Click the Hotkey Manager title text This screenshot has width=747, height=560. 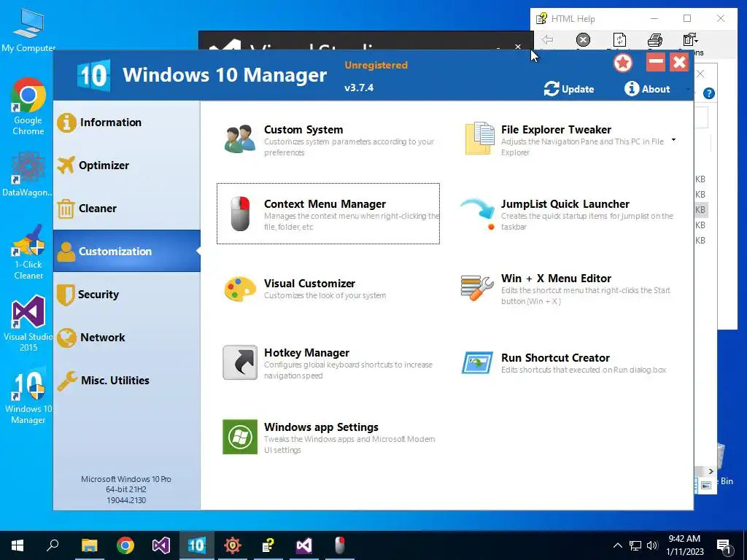307,352
